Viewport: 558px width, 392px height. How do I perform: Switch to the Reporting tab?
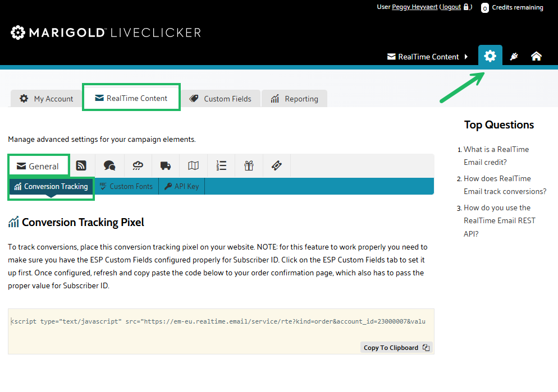(x=294, y=99)
